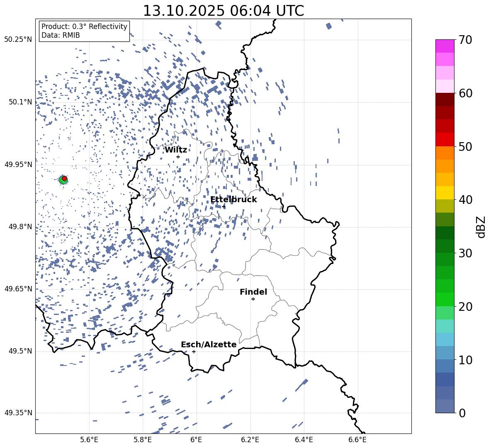Click the 50.1°N latitude label
This screenshot has height=448, width=491.
click(21, 102)
